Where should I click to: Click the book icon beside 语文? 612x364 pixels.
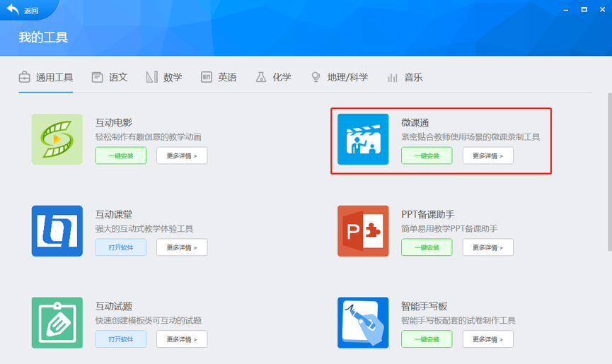tap(97, 77)
